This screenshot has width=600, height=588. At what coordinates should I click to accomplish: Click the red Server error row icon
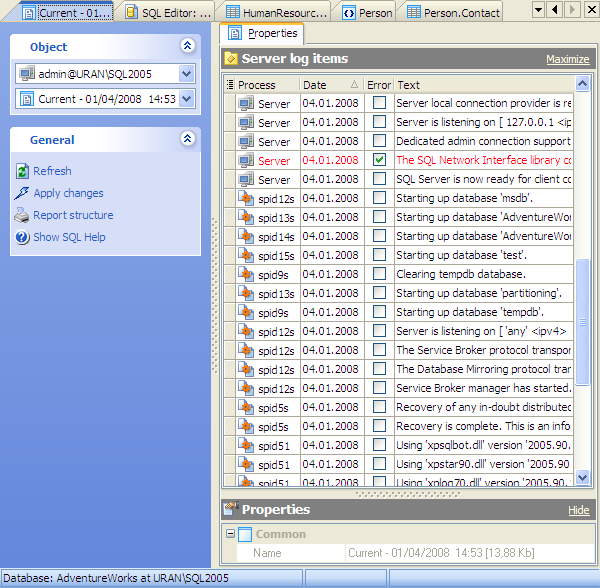pos(246,161)
